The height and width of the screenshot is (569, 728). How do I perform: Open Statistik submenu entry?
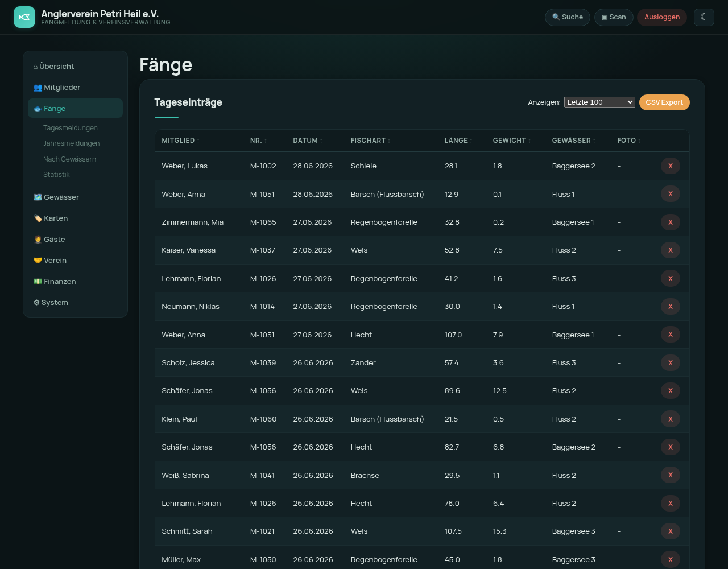pyautogui.click(x=56, y=175)
